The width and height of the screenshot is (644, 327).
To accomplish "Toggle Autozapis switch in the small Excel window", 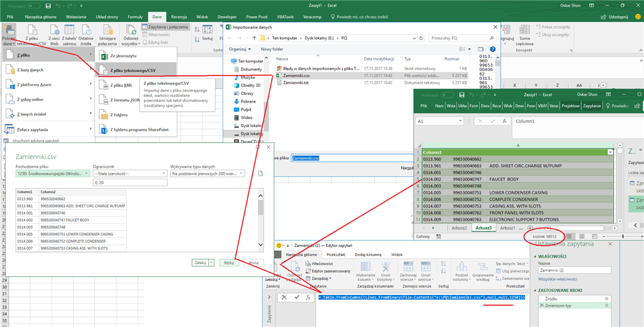I will 449,94.
